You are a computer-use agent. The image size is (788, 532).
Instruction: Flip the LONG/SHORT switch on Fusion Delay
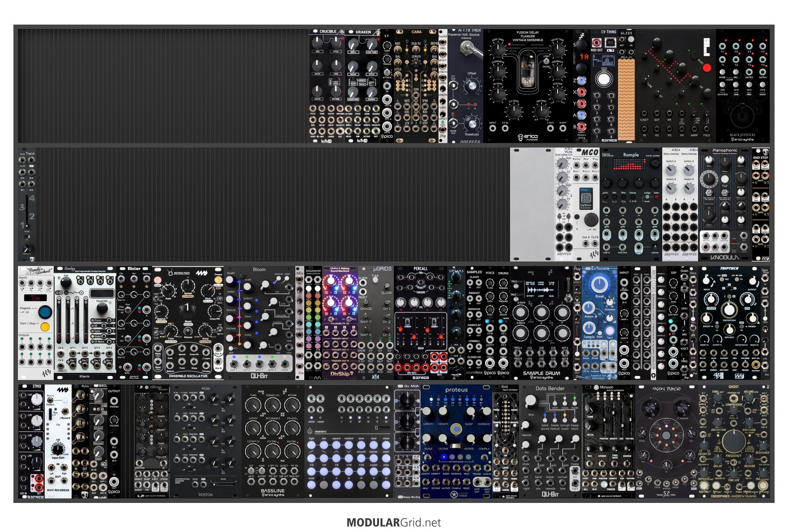click(x=546, y=61)
